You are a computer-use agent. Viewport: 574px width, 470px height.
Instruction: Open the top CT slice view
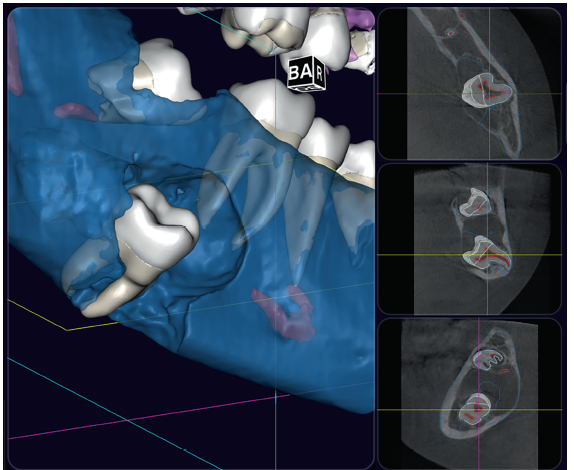point(470,83)
